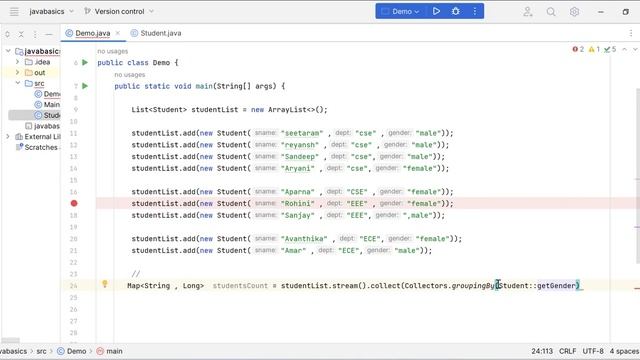Viewport: 640px width, 360px height.
Task: Run main method from gutter arrow
Action: coord(85,86)
